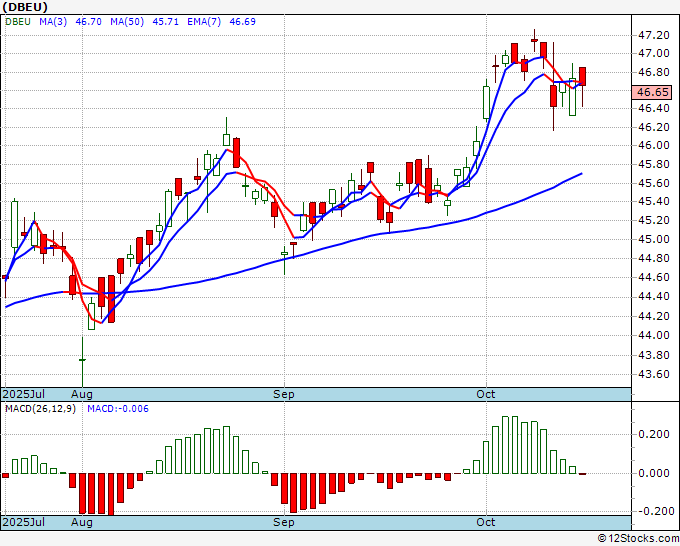Screen dimensions: 680x546
Task: Click the 0.200 MACD axis label
Action: tap(654, 435)
